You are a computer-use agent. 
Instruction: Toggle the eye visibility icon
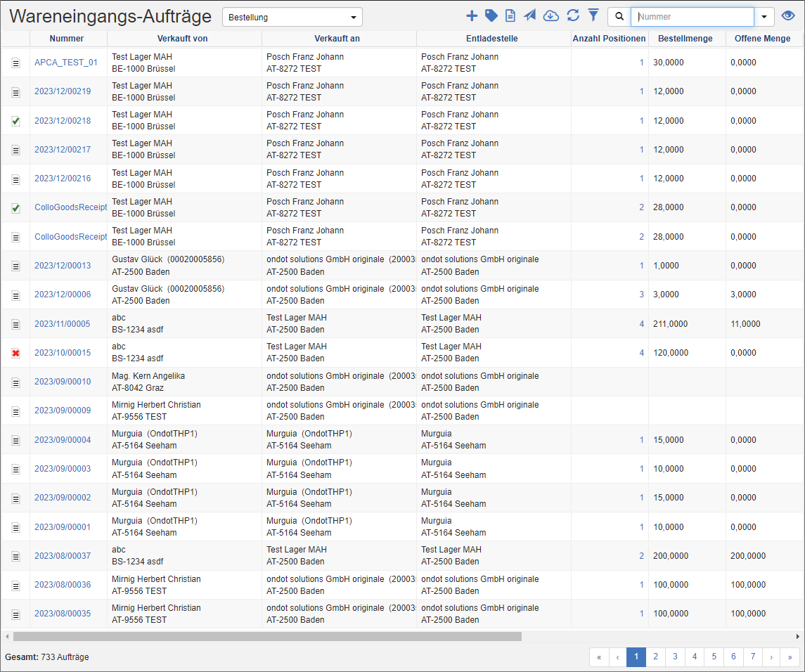click(x=789, y=16)
